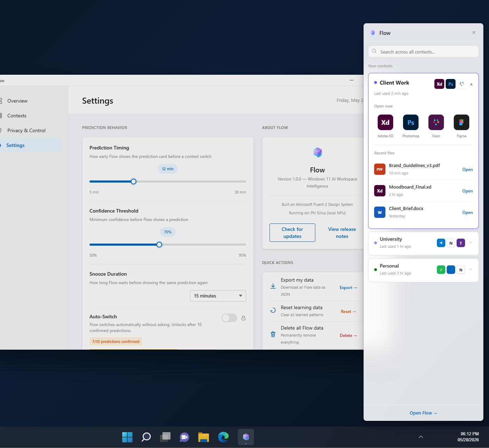Image resolution: width=489 pixels, height=448 pixels.
Task: Click the Reset link for learning data
Action: pos(348,312)
